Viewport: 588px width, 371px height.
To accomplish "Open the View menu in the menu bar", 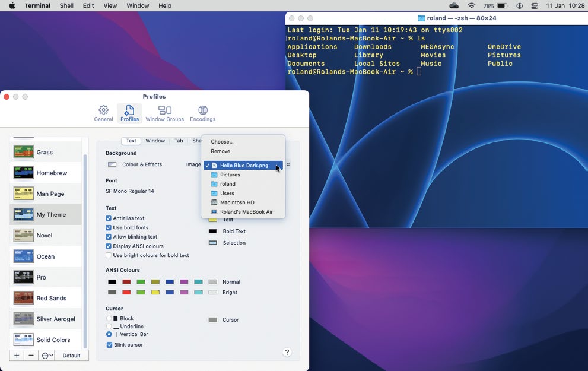I will [110, 5].
